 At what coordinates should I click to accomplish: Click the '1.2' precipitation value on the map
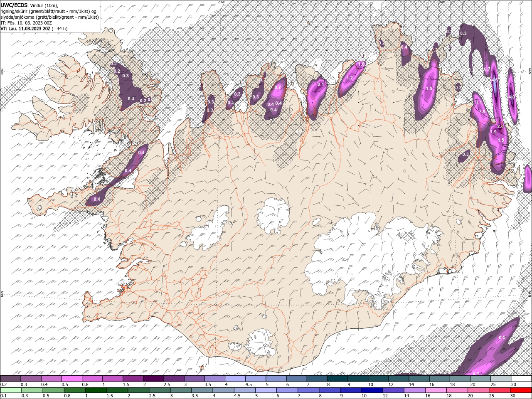(x=350, y=78)
